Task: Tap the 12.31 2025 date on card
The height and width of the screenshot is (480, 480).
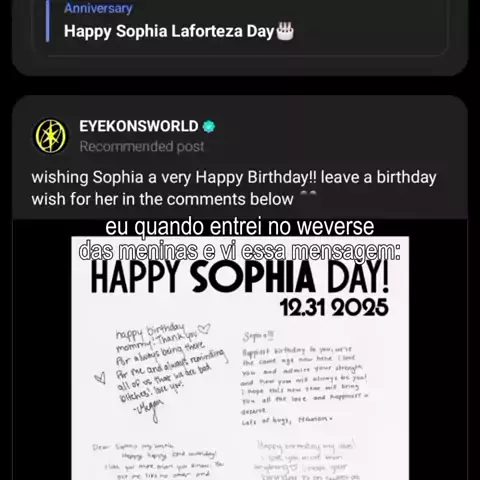Action: (334, 307)
